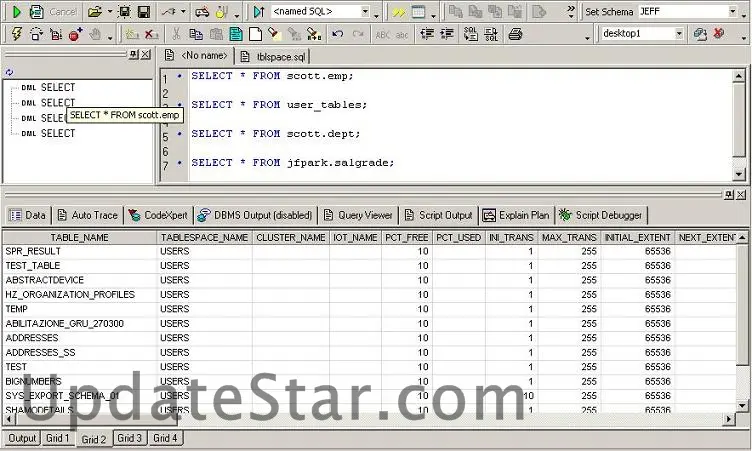
Task: Switch to the Output results tab
Action: click(22, 438)
